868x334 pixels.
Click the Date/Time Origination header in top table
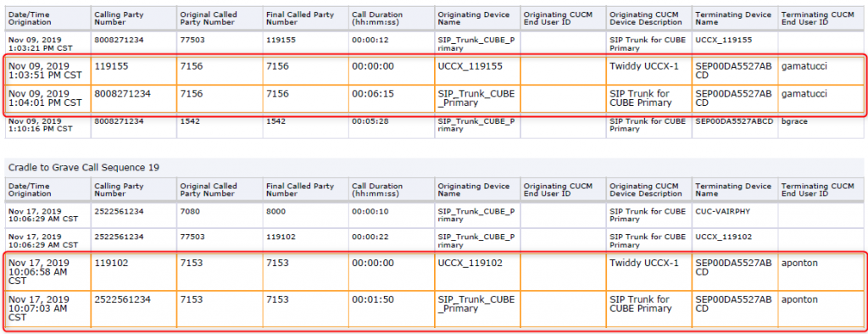click(48, 19)
